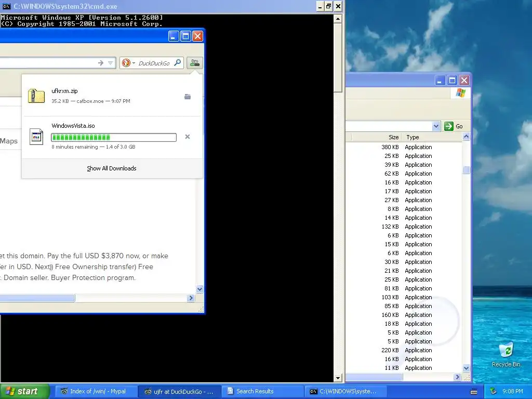Click browser horizontal scroll right arrow
532x399 pixels.
click(191, 298)
